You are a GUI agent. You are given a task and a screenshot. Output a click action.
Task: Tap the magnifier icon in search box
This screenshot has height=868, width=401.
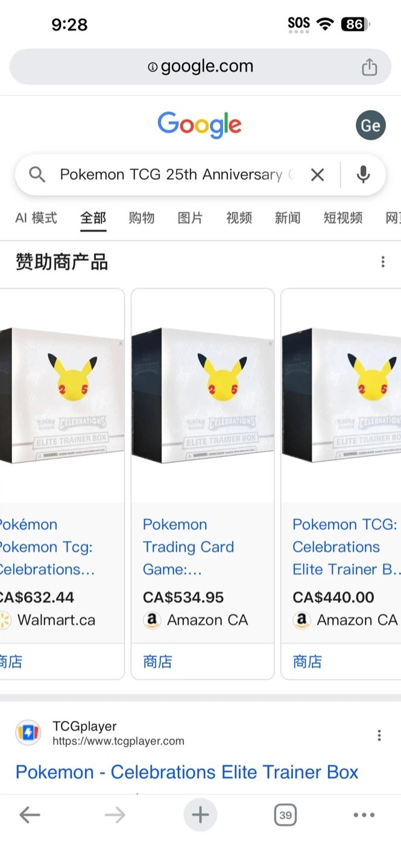[x=37, y=175]
